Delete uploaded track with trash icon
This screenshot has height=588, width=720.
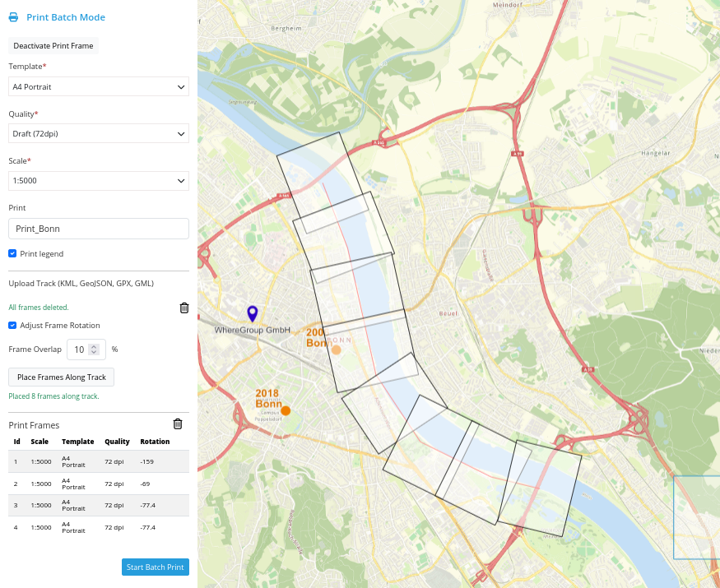[183, 308]
